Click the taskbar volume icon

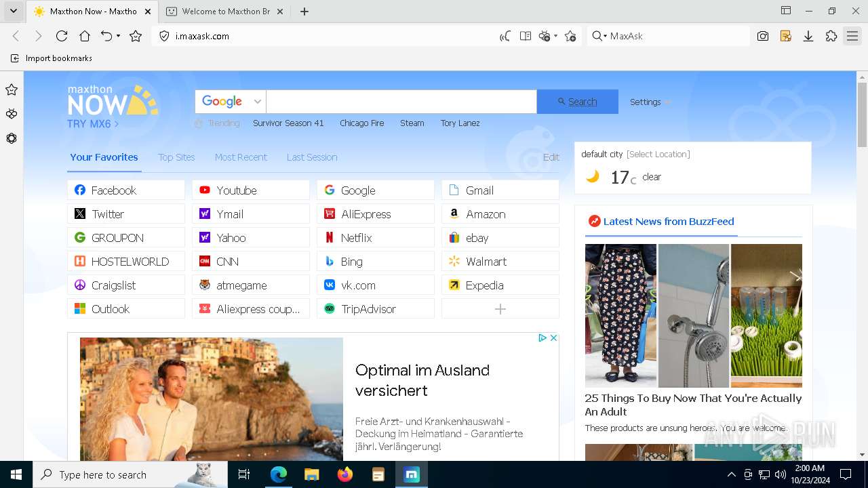[780, 474]
